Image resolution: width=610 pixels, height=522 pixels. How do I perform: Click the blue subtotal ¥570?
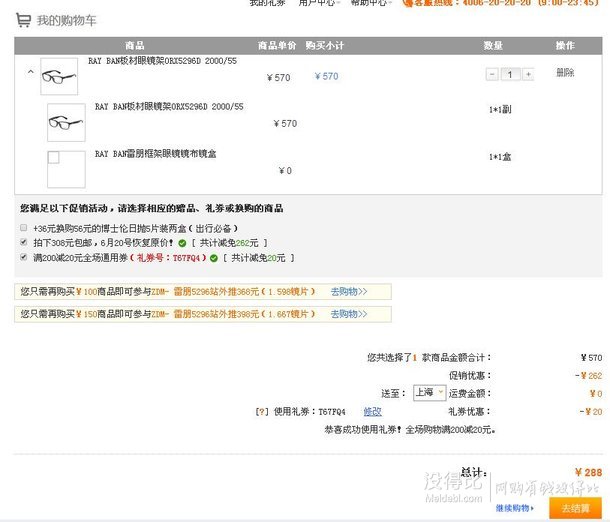pyautogui.click(x=326, y=76)
